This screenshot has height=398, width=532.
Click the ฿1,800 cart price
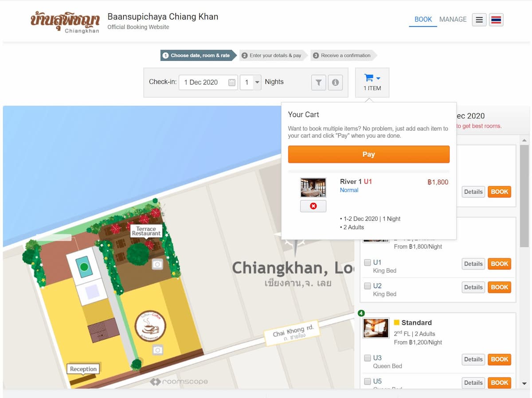pyautogui.click(x=438, y=182)
